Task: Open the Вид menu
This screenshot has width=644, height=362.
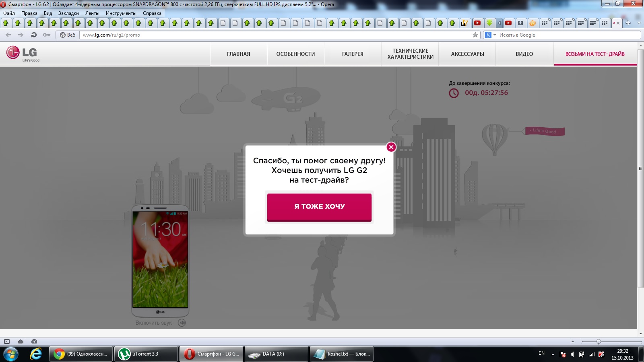Action: [x=48, y=13]
